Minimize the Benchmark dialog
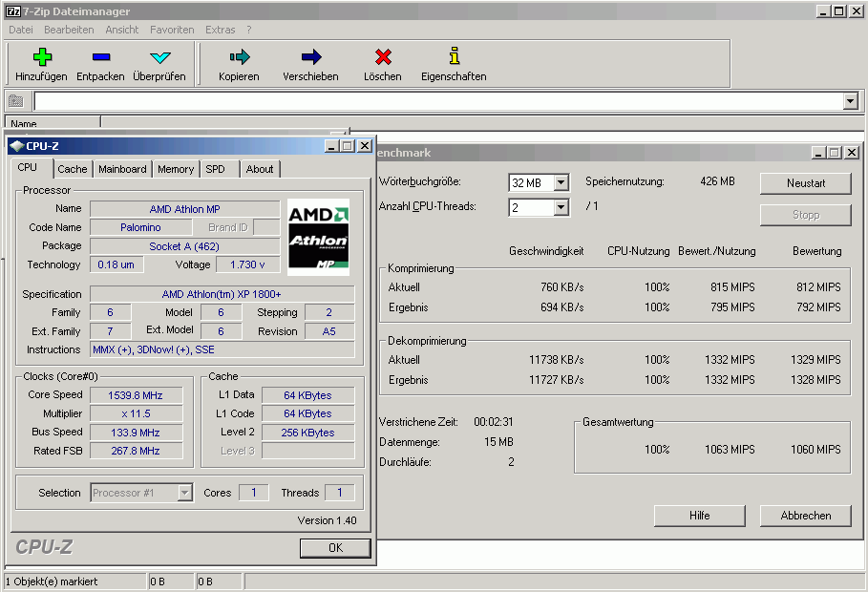 [x=818, y=152]
